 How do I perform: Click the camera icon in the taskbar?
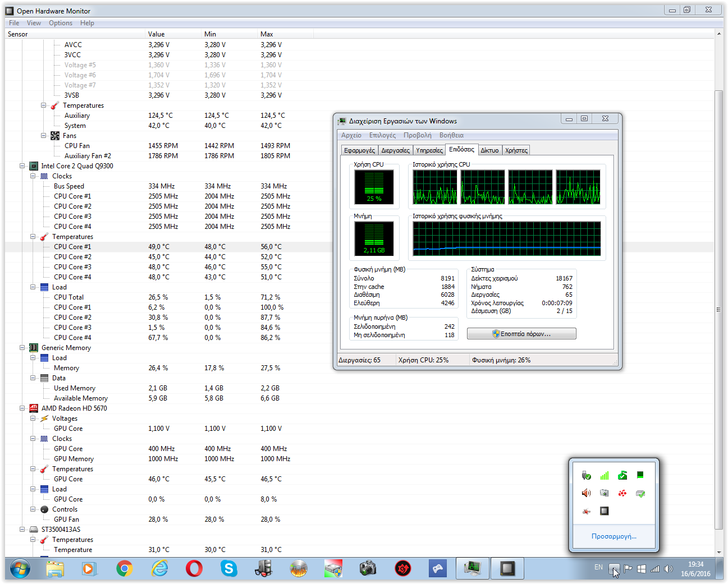tap(368, 569)
